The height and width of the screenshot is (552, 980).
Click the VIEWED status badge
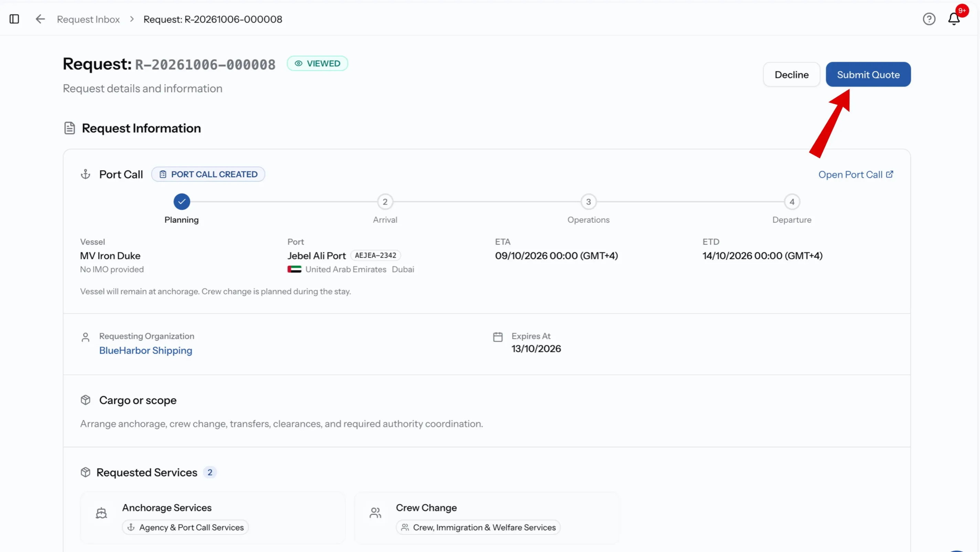point(317,64)
